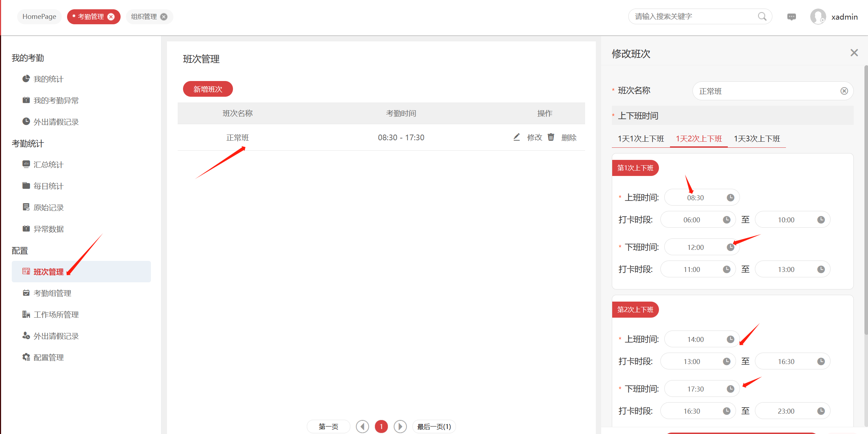868x434 pixels.
Task: Close the 组织管理 tab with its X
Action: click(x=164, y=17)
